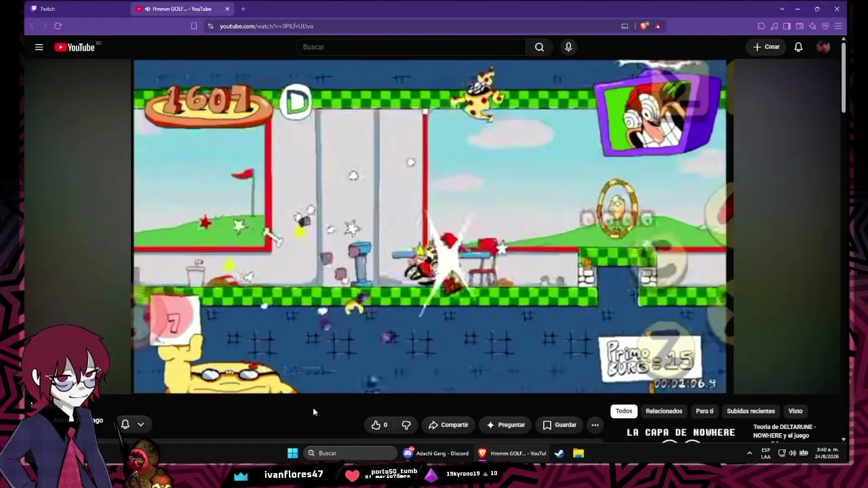Open the Windows Start menu
868x488 pixels.
[292, 453]
